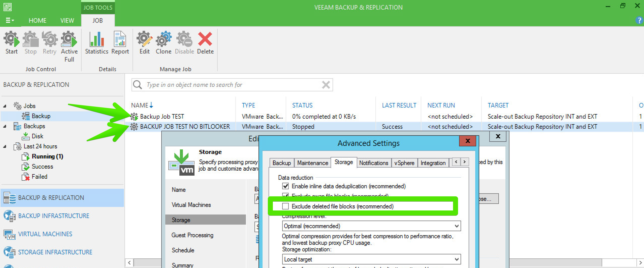Select Failed sessions node
Image resolution: width=644 pixels, height=268 pixels.
(x=39, y=177)
